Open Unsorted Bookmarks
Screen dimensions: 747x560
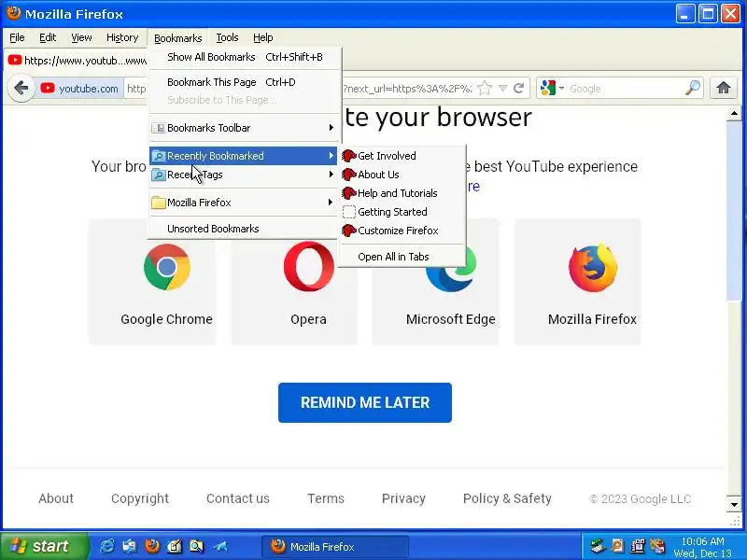244,229
